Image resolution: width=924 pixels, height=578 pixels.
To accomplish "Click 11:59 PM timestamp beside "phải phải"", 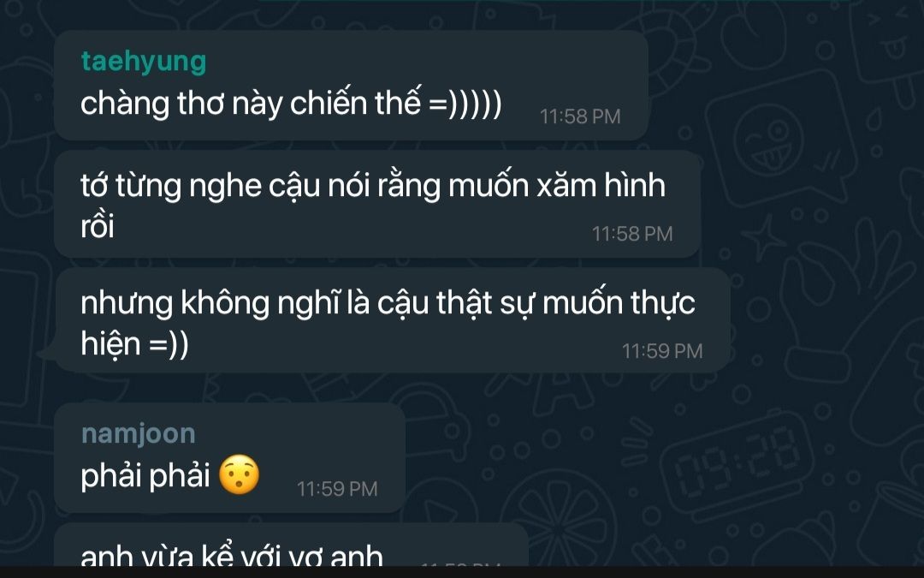I will 337,489.
